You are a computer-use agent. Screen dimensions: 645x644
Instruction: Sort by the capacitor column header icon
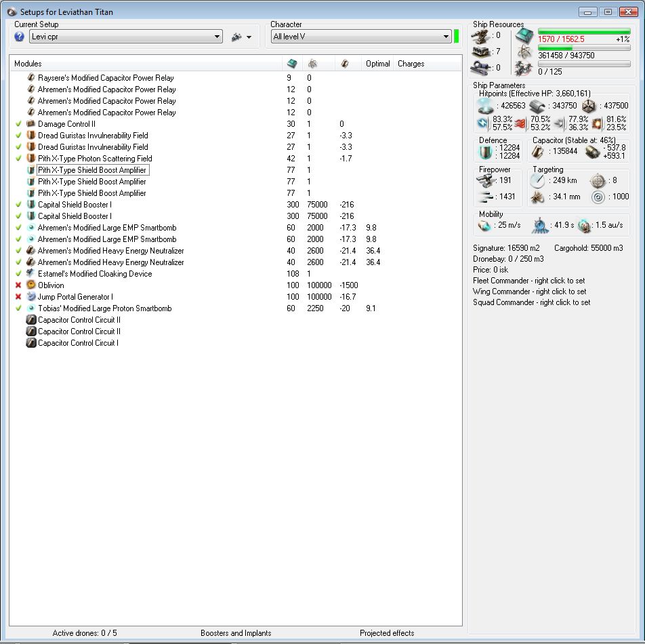345,63
